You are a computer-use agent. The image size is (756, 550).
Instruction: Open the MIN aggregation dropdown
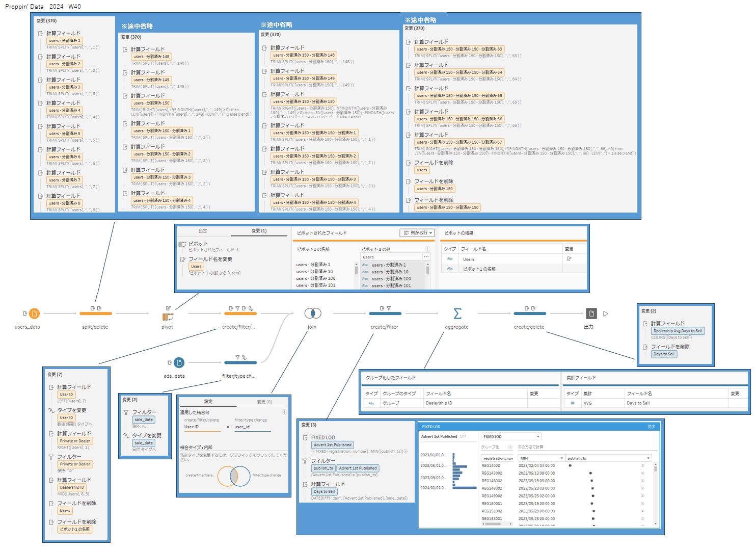click(541, 458)
